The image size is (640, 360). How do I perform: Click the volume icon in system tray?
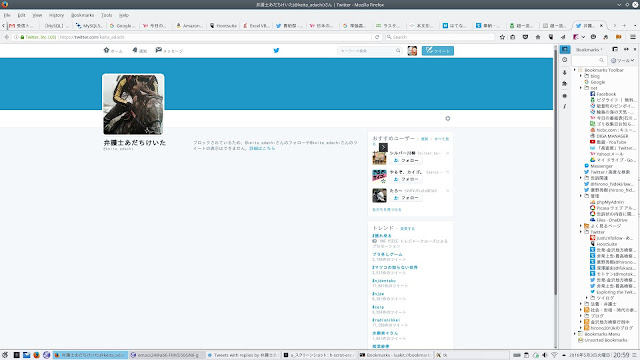545,355
